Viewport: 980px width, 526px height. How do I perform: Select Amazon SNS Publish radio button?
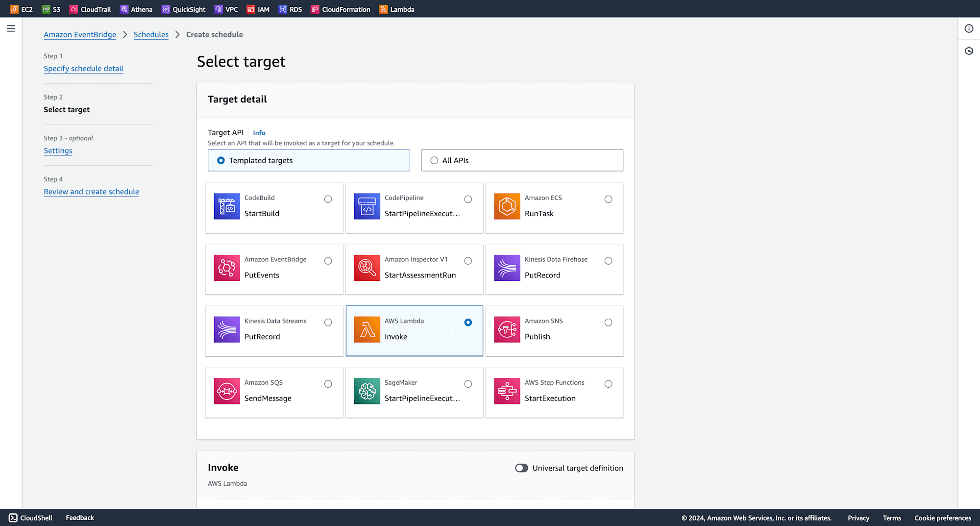[x=608, y=322]
